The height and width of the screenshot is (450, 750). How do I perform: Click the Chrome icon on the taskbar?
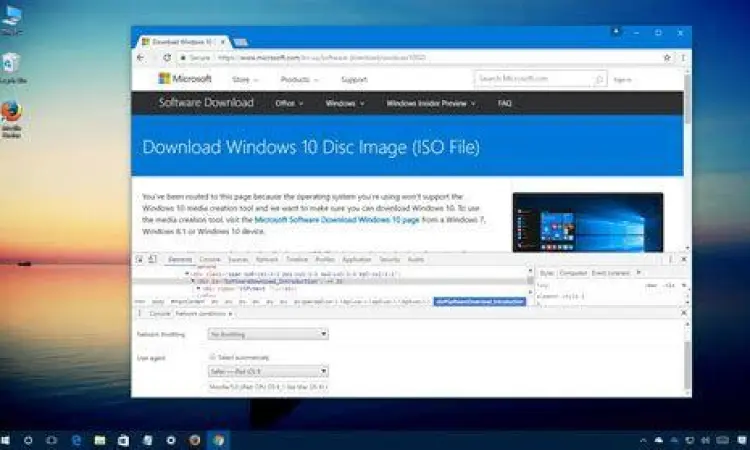(219, 440)
